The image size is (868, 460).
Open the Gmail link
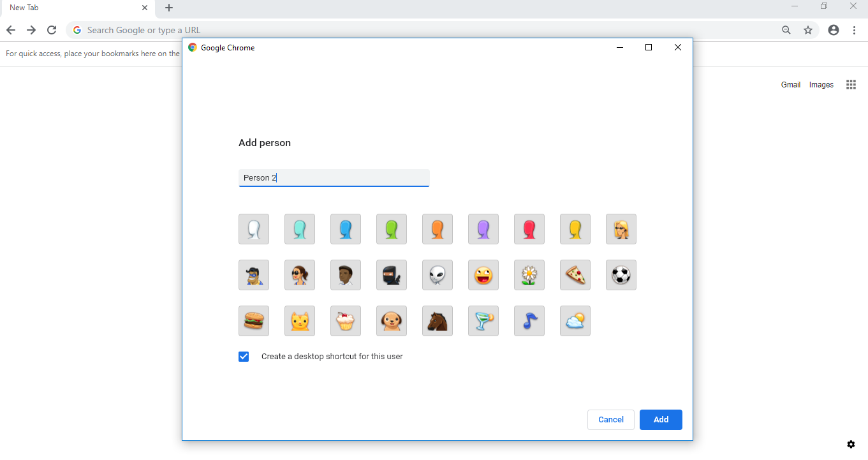pyautogui.click(x=790, y=85)
